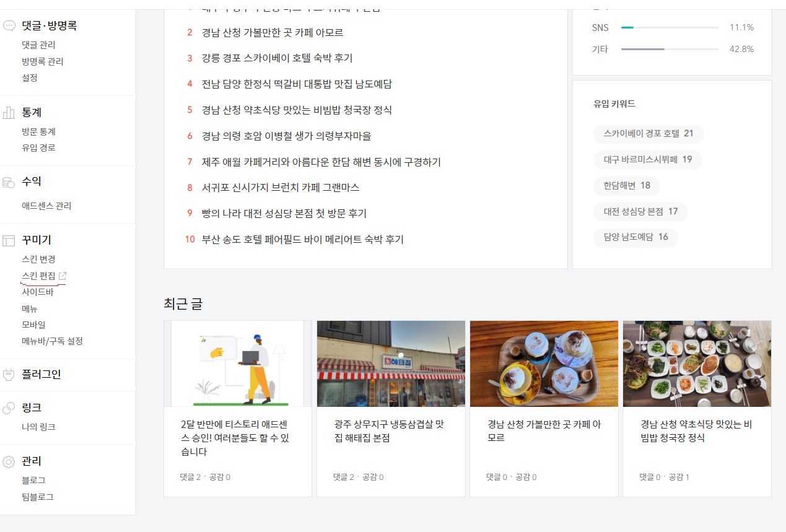Click keyword chip 대전 성심당 본점 17
786x532 pixels.
(640, 212)
